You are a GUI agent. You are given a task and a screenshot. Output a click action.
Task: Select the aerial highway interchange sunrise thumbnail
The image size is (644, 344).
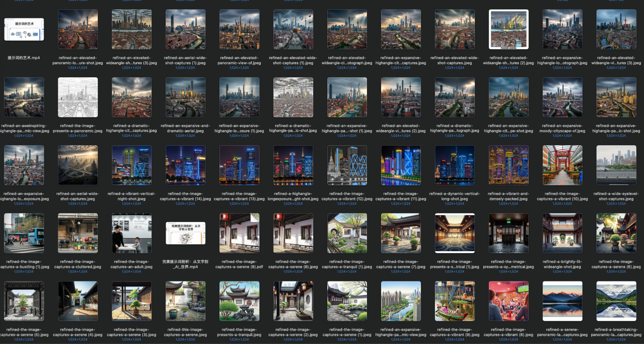[x=78, y=165]
